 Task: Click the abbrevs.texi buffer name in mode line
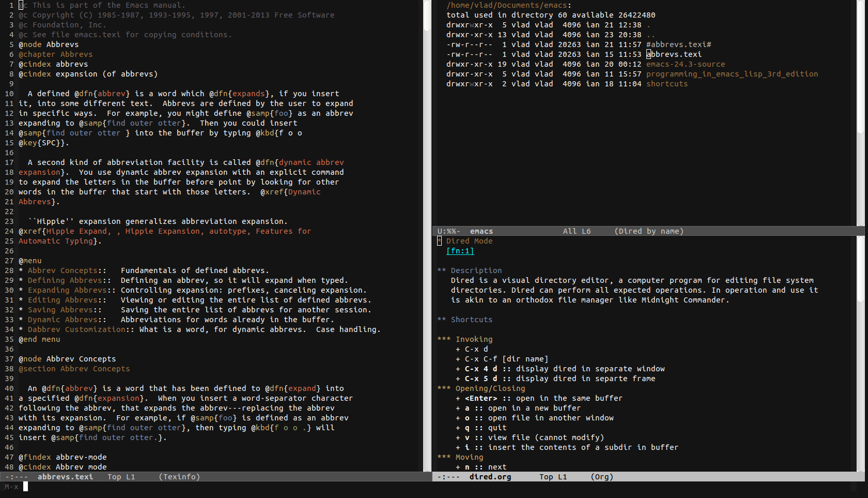[x=65, y=477]
